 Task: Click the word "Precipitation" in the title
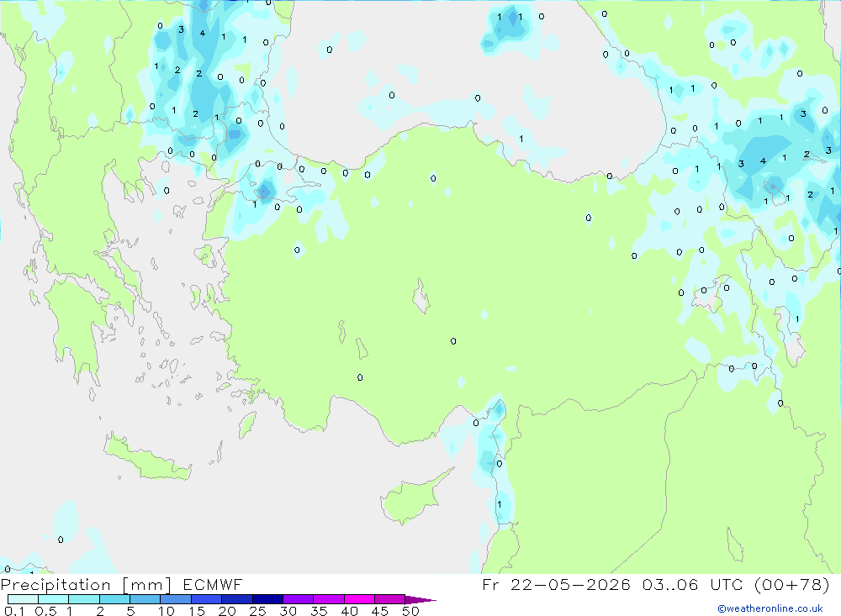point(56,584)
